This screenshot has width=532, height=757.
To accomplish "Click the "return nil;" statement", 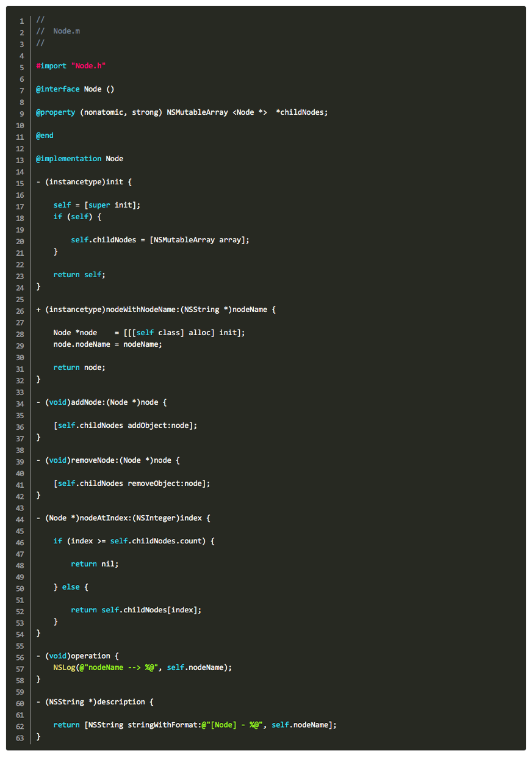I will tap(95, 564).
